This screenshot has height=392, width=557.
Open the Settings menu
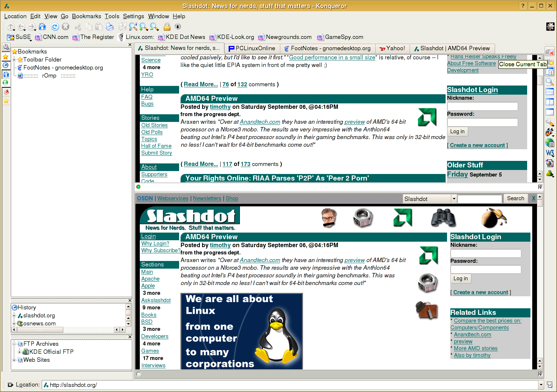click(133, 16)
